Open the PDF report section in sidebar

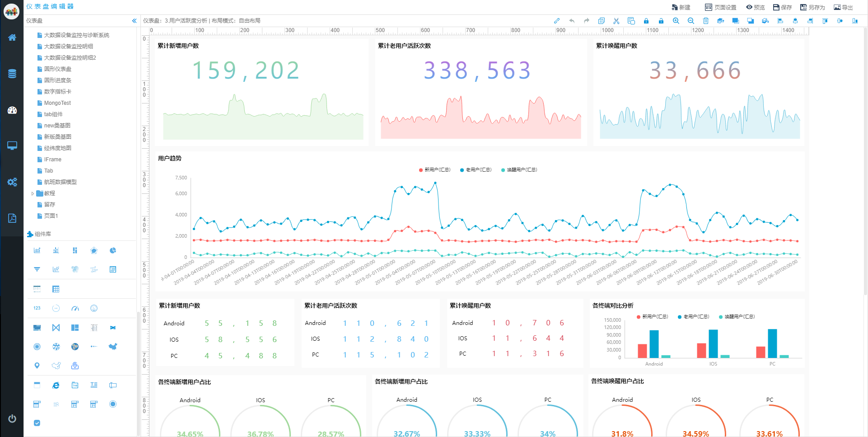12,218
